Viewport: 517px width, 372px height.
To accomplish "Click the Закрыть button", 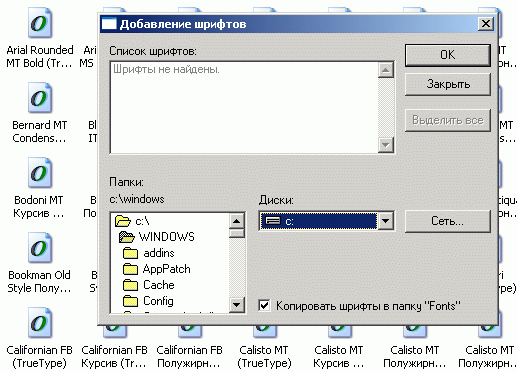I will point(448,84).
